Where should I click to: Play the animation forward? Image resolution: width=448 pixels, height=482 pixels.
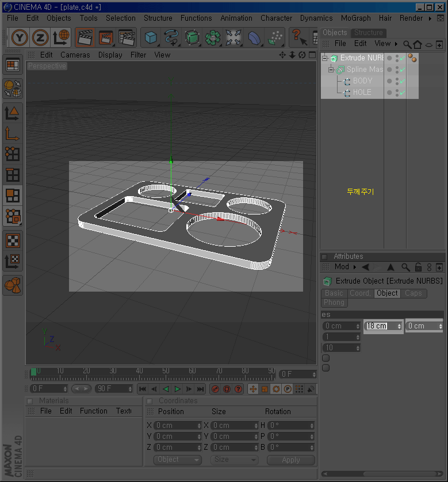(x=177, y=389)
